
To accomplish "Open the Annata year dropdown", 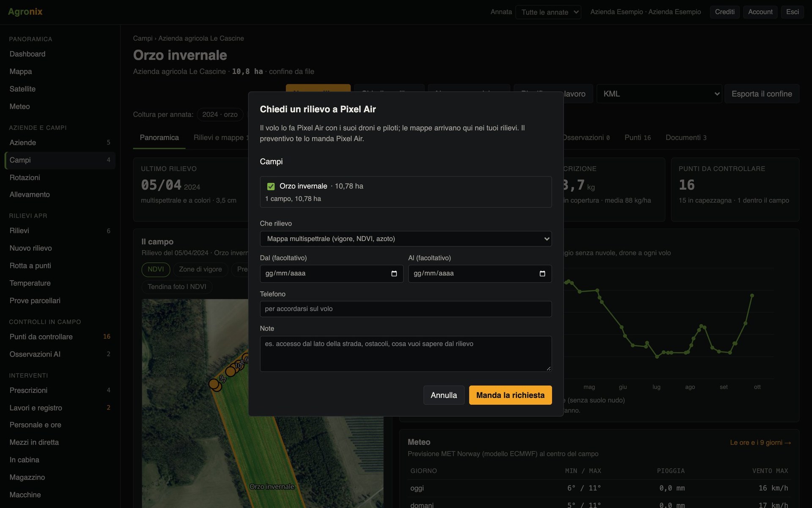I will (x=548, y=12).
